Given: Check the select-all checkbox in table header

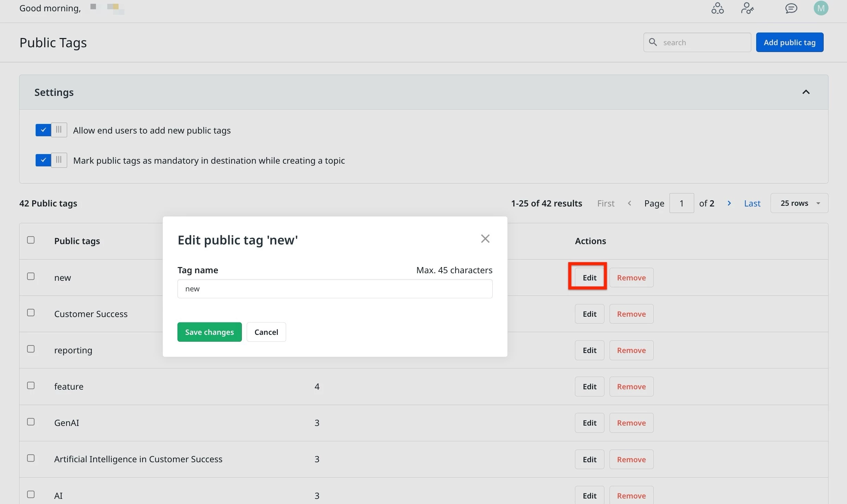Looking at the screenshot, I should coord(31,240).
